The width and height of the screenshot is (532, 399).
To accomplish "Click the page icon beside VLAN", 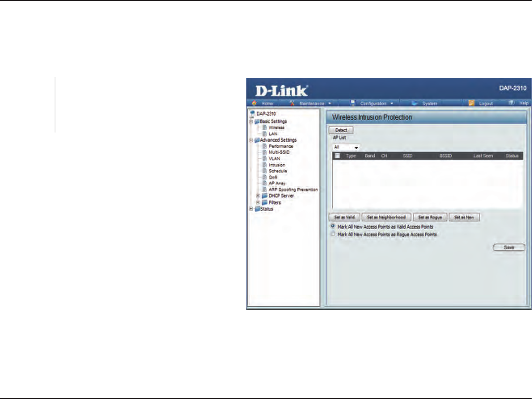I will click(x=264, y=159).
